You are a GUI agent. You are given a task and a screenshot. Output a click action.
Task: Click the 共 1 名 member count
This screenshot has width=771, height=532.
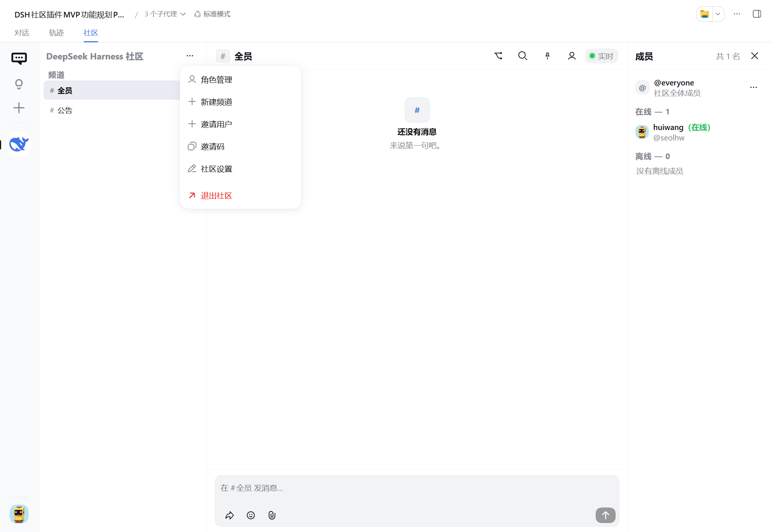pos(728,56)
